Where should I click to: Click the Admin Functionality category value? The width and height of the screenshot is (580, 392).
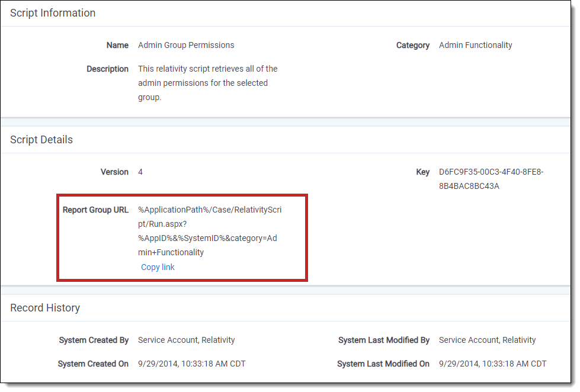[x=475, y=45]
